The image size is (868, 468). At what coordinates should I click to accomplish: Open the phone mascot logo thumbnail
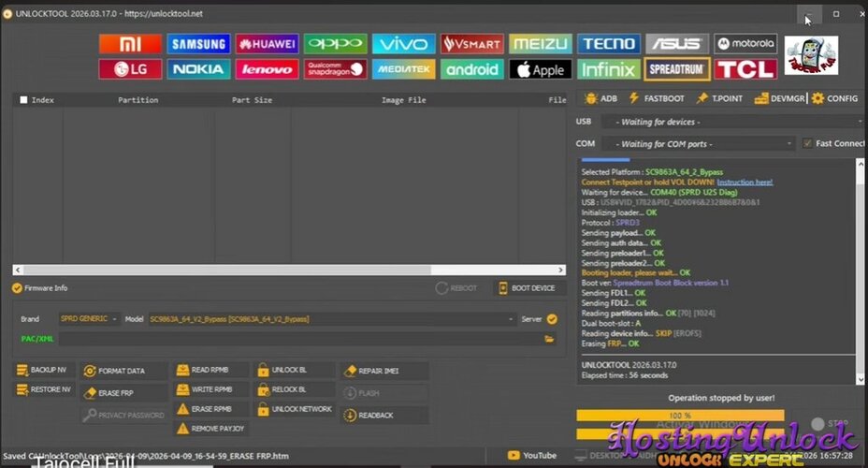click(x=812, y=55)
